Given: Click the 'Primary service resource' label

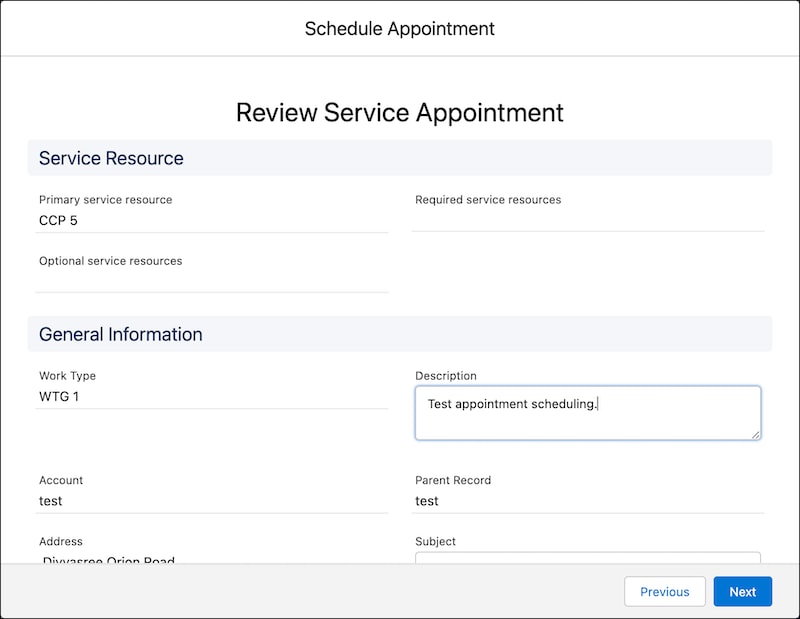Looking at the screenshot, I should click(x=106, y=200).
